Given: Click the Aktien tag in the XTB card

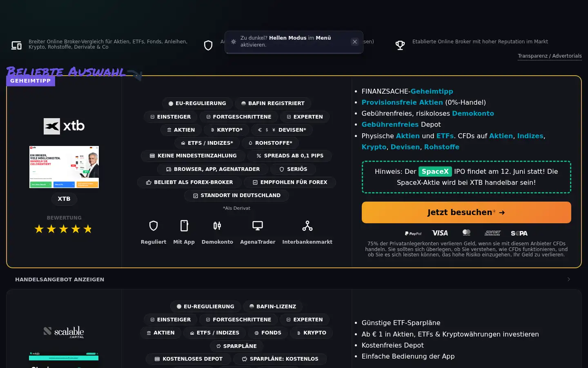Looking at the screenshot, I should pos(181,130).
